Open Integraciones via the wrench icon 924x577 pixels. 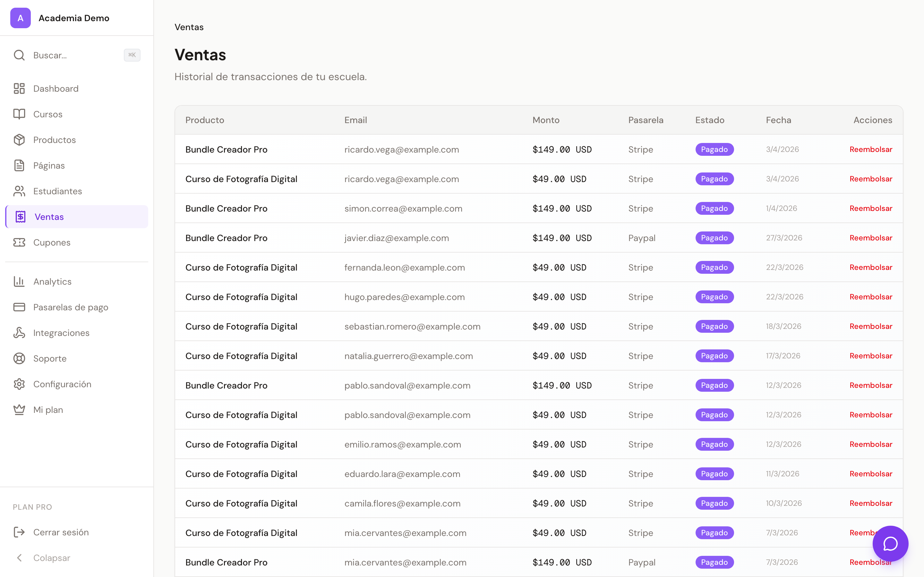[20, 333]
